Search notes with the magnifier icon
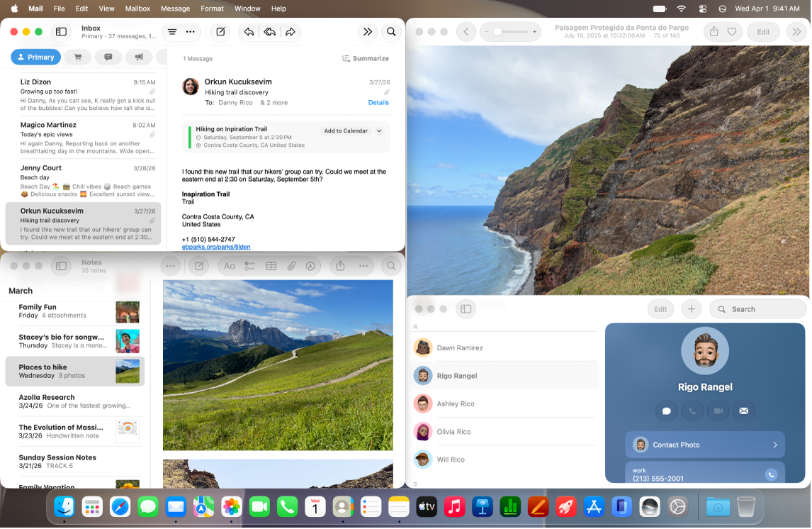812x529 pixels. [392, 266]
